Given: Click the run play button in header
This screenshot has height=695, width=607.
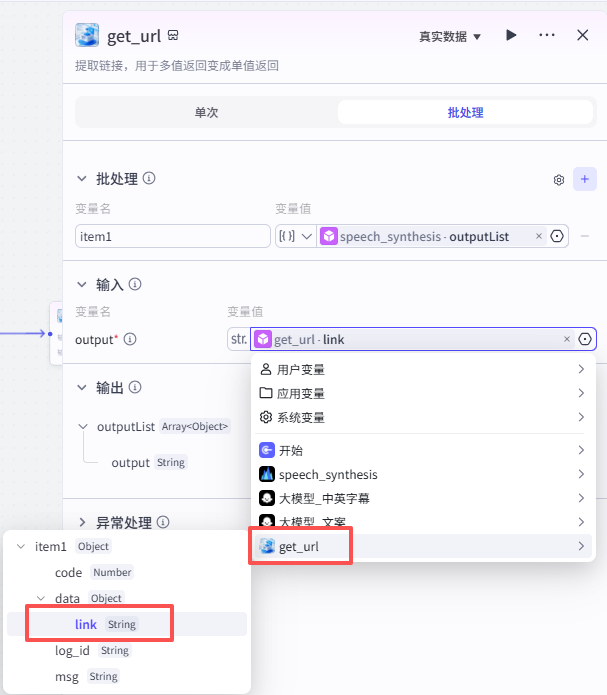Looking at the screenshot, I should click(511, 36).
